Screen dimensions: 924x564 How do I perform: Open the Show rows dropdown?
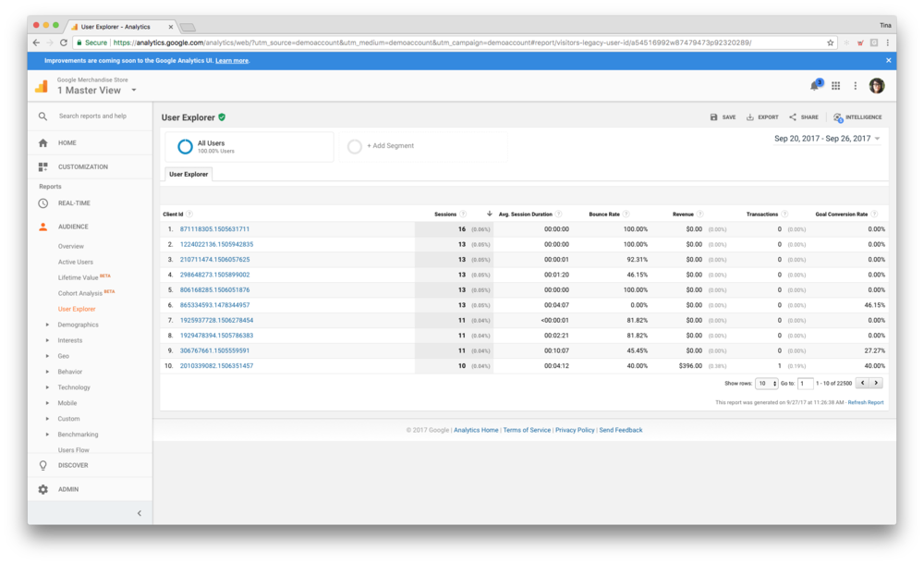766,384
